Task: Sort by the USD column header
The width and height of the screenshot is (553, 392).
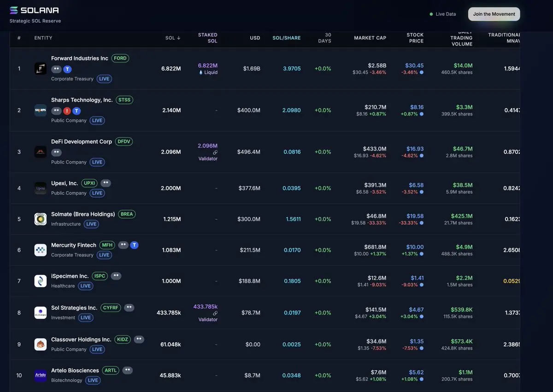Action: click(x=255, y=38)
